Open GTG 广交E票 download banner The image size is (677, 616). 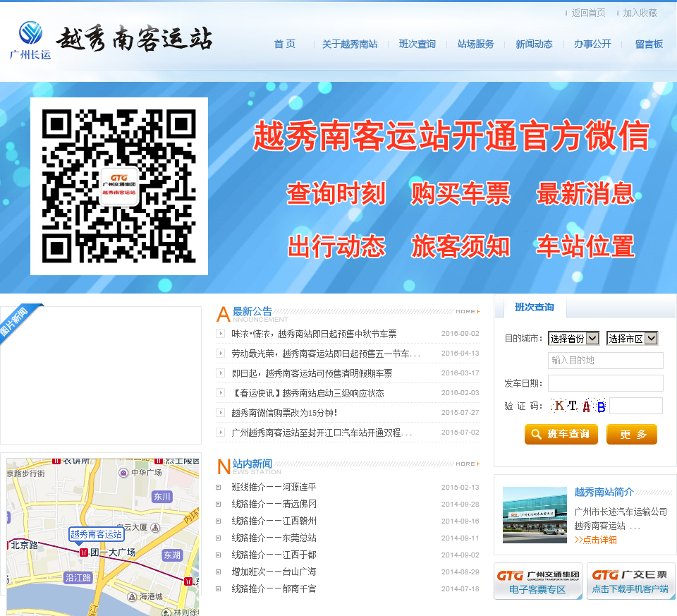[x=630, y=581]
